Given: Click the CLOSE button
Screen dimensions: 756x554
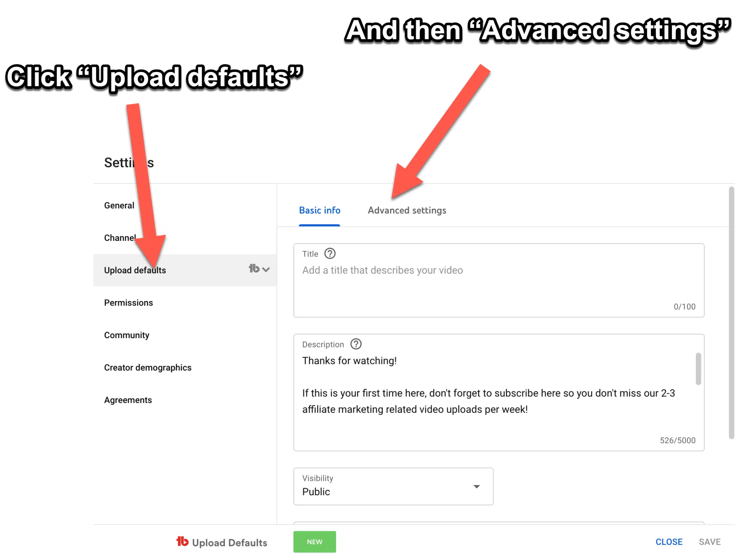Looking at the screenshot, I should tap(669, 542).
